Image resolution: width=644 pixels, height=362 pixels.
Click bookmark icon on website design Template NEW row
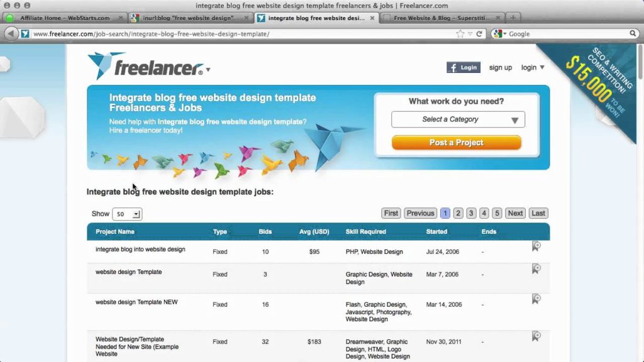tap(536, 299)
